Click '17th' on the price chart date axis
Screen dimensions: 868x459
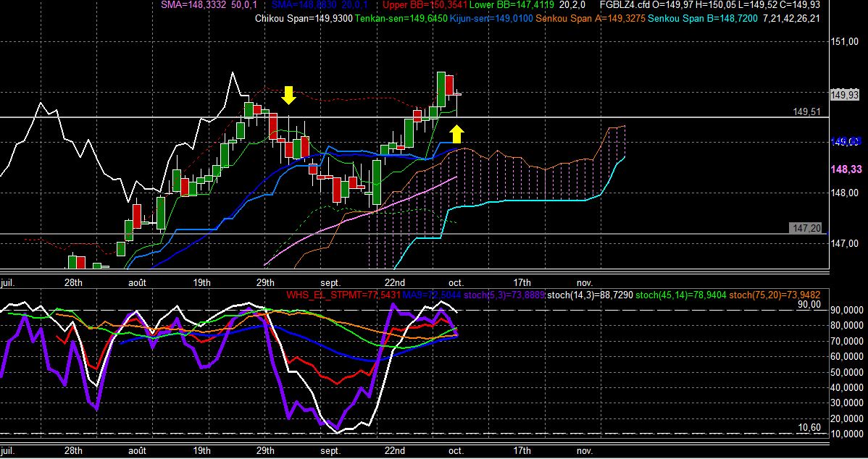pos(522,282)
